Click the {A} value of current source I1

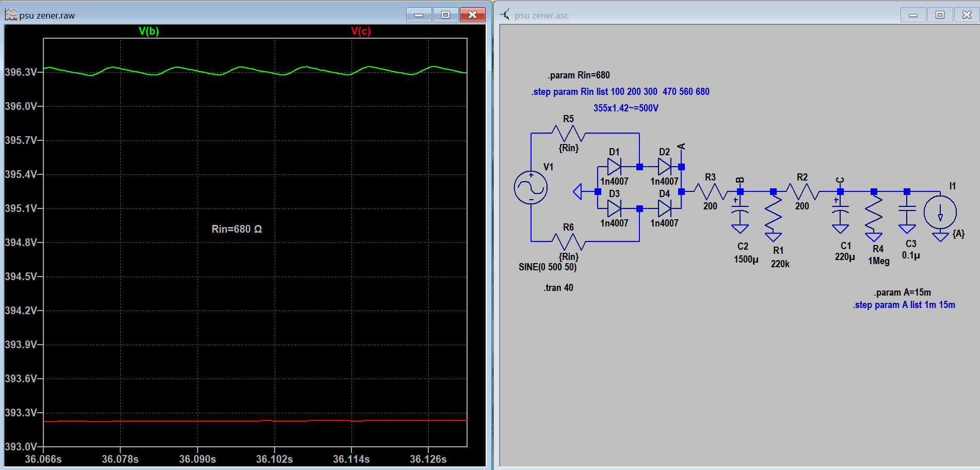tap(958, 234)
